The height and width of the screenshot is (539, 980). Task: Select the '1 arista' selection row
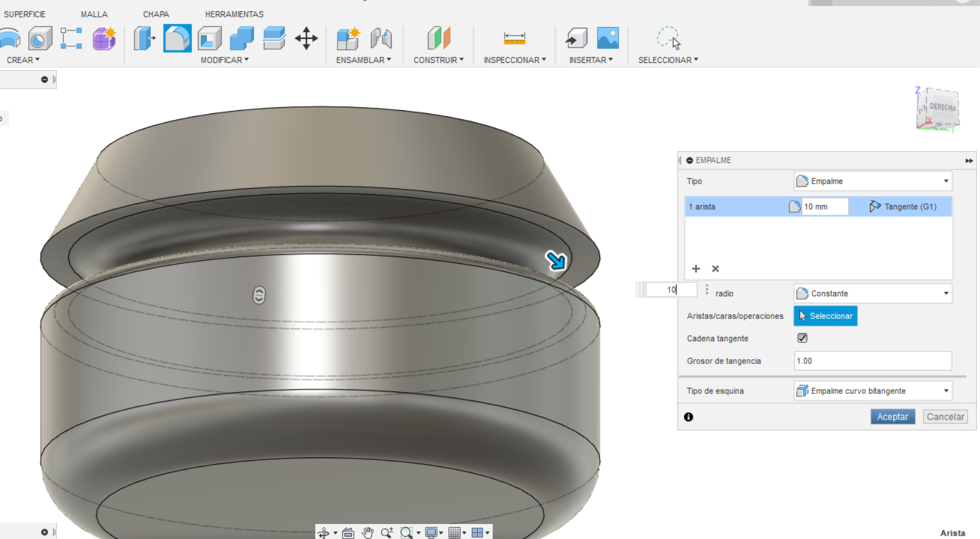coord(818,206)
